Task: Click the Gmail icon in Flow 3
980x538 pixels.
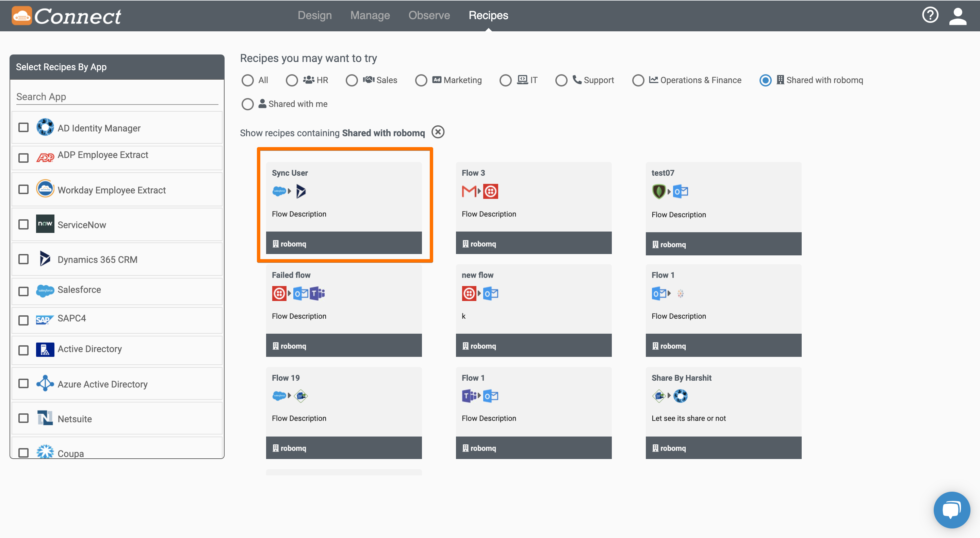Action: (x=469, y=191)
